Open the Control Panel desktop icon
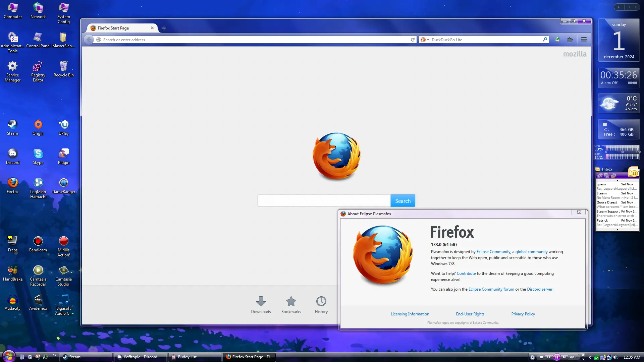 pyautogui.click(x=38, y=40)
